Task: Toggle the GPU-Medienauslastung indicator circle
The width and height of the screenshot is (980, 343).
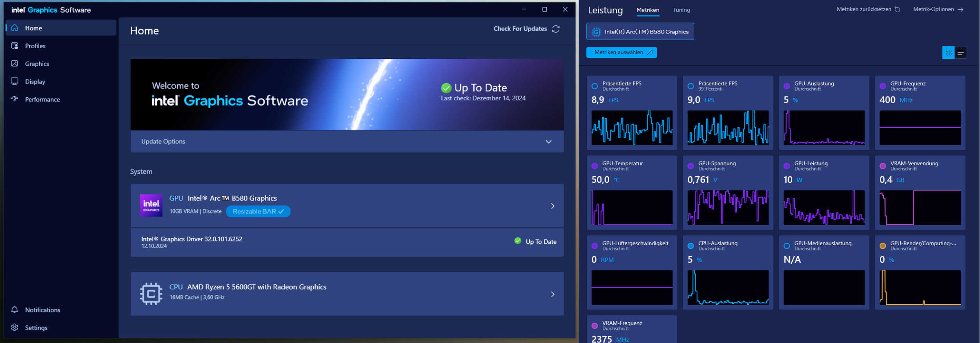Action: point(786,246)
